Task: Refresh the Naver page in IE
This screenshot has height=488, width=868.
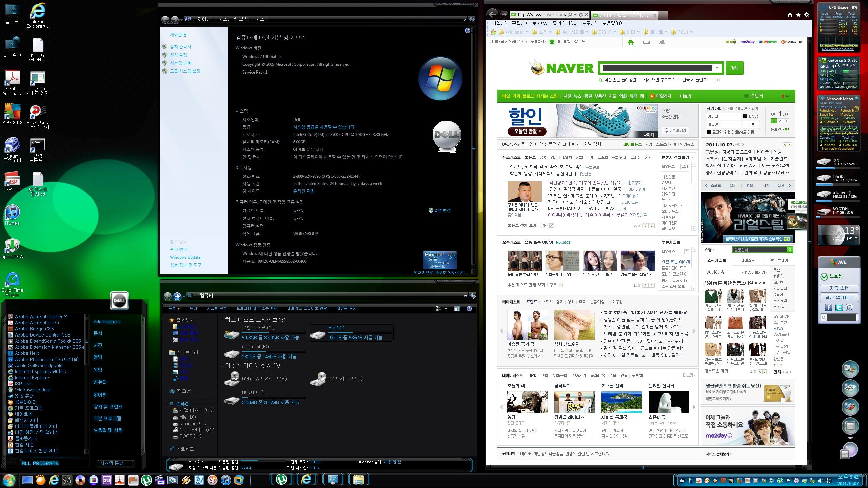Action: pos(580,15)
